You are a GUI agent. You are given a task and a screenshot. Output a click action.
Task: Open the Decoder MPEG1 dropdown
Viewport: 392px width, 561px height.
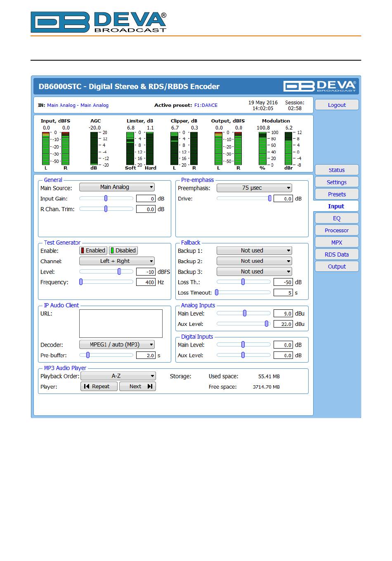pyautogui.click(x=117, y=344)
